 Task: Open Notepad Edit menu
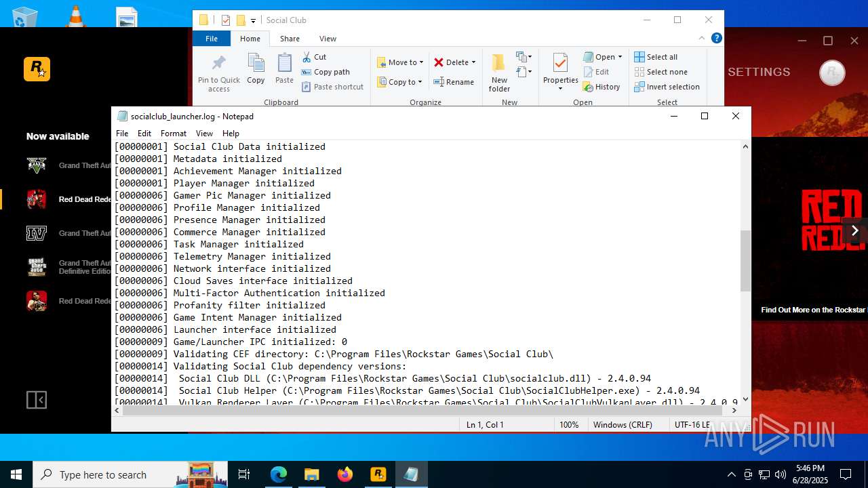click(x=144, y=134)
